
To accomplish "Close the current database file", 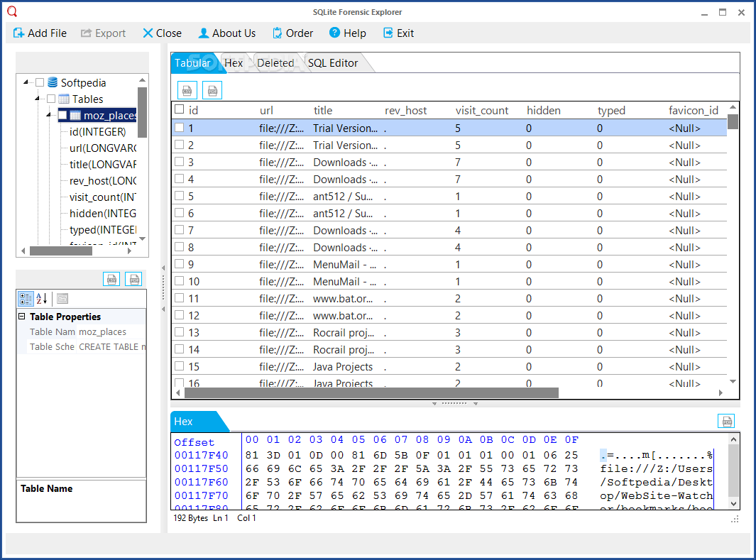I will tap(162, 33).
